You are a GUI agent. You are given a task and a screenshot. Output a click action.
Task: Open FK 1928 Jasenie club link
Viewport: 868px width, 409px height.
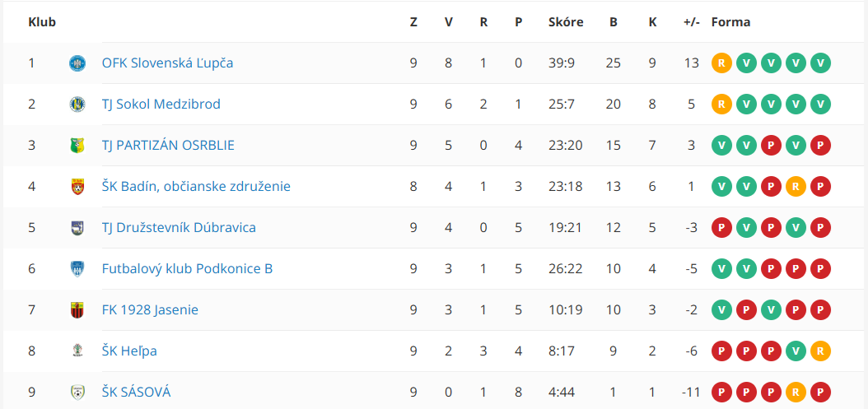coord(150,310)
